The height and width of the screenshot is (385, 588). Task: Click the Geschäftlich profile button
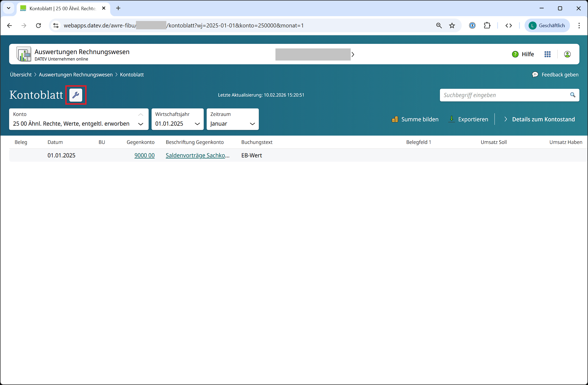[x=547, y=26]
